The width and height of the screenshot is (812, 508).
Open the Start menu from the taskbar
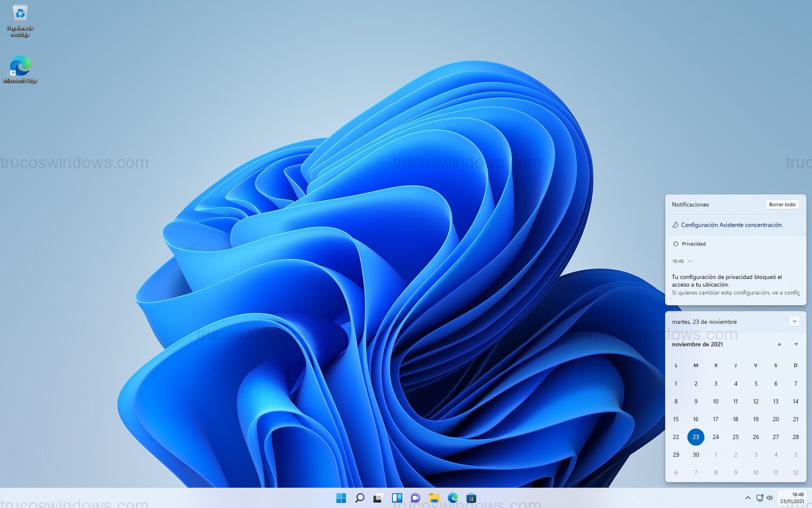pyautogui.click(x=341, y=498)
